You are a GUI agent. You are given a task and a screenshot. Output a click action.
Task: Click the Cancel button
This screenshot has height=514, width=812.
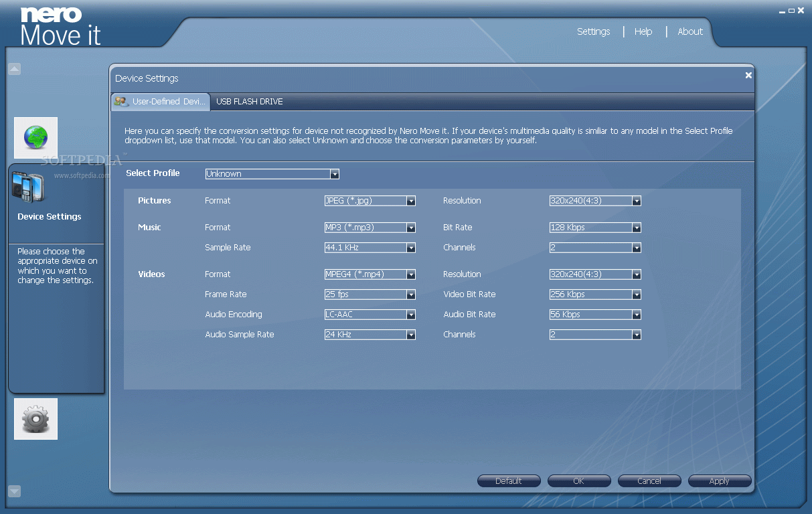pos(649,481)
